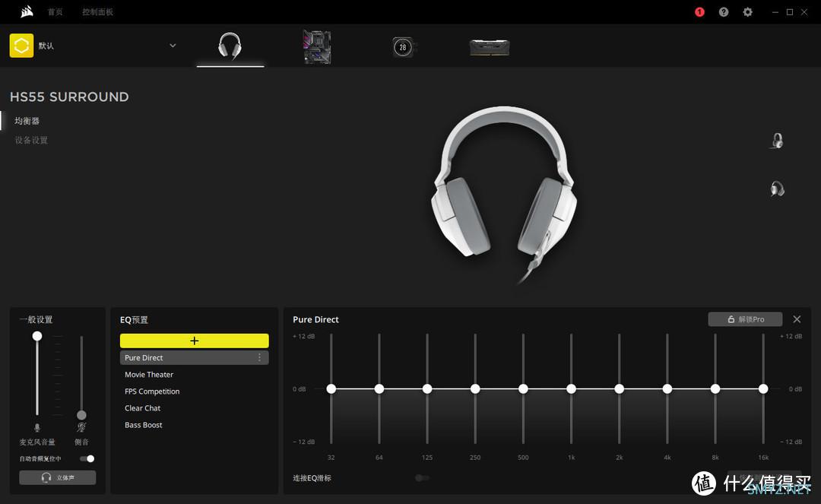Click the 250 Hz EQ band slider handle

(475, 389)
